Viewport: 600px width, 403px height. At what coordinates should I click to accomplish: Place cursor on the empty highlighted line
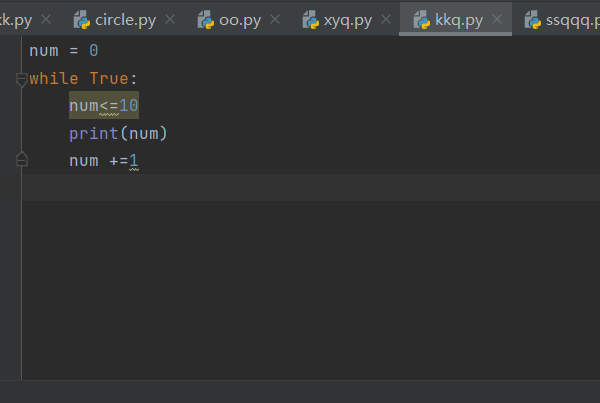pyautogui.click(x=311, y=188)
